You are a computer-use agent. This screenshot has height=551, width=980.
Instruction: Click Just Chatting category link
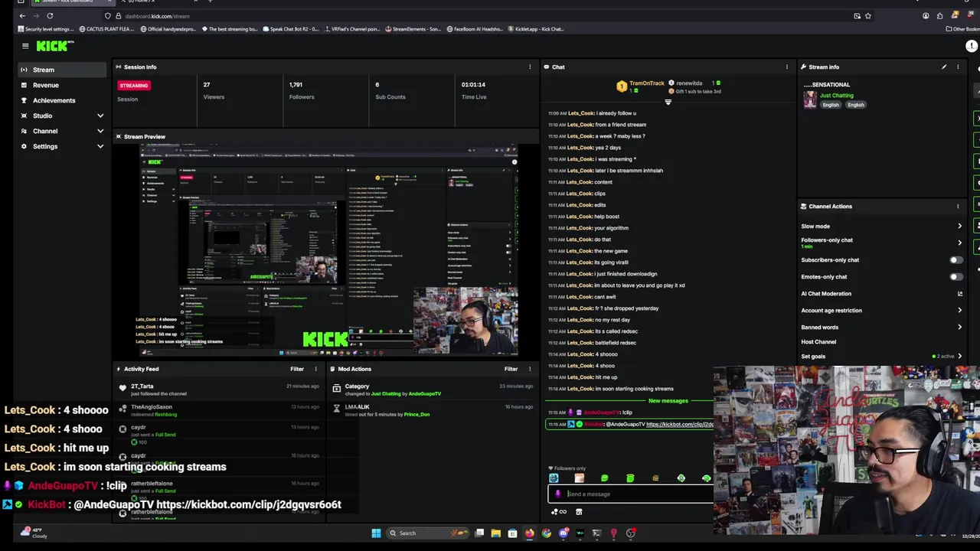[836, 96]
